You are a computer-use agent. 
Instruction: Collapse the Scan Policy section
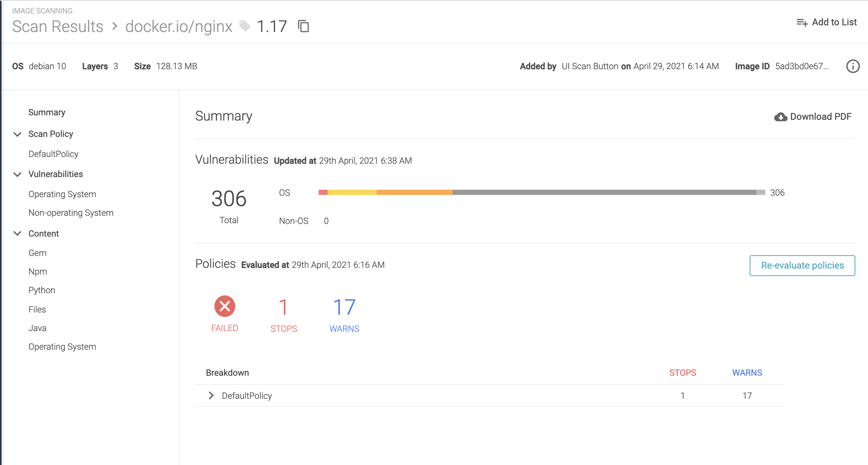coord(17,134)
